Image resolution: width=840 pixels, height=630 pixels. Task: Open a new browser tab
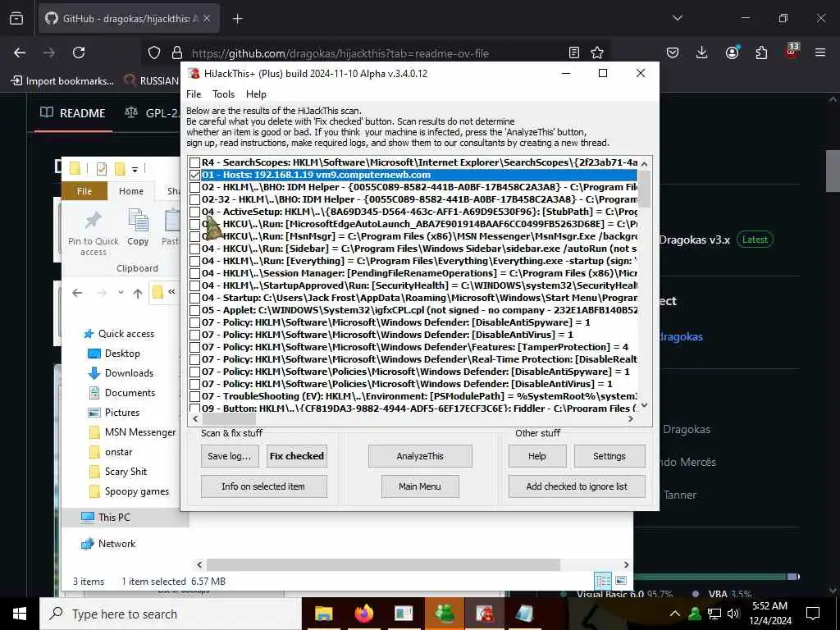coord(237,19)
